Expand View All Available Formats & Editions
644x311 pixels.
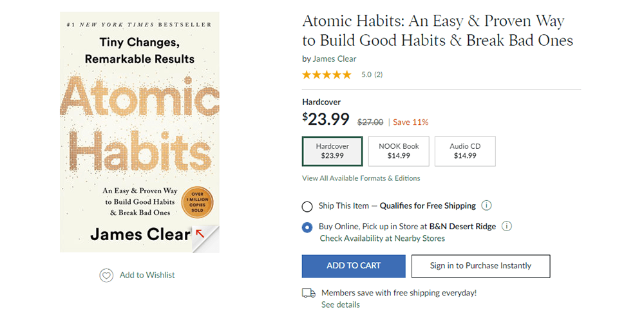point(361,178)
